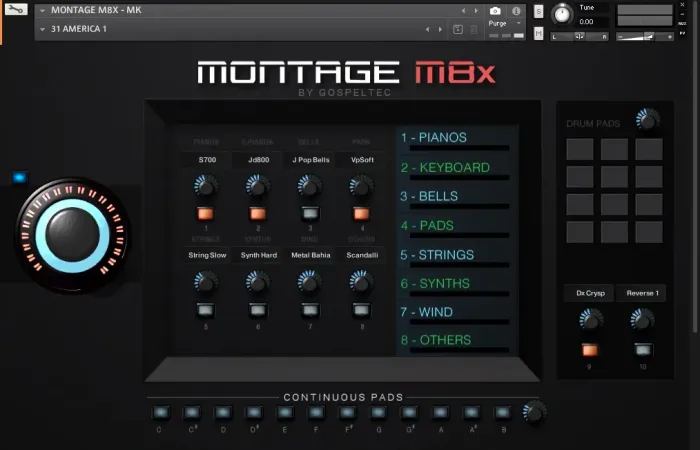Toggle the continuous pad for note A
The height and width of the screenshot is (450, 700).
tap(440, 412)
